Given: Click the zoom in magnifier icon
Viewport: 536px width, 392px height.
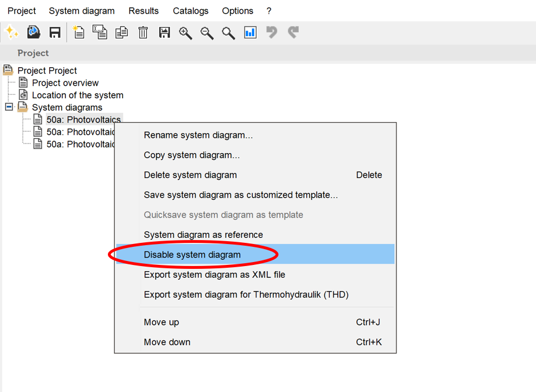Looking at the screenshot, I should click(185, 32).
